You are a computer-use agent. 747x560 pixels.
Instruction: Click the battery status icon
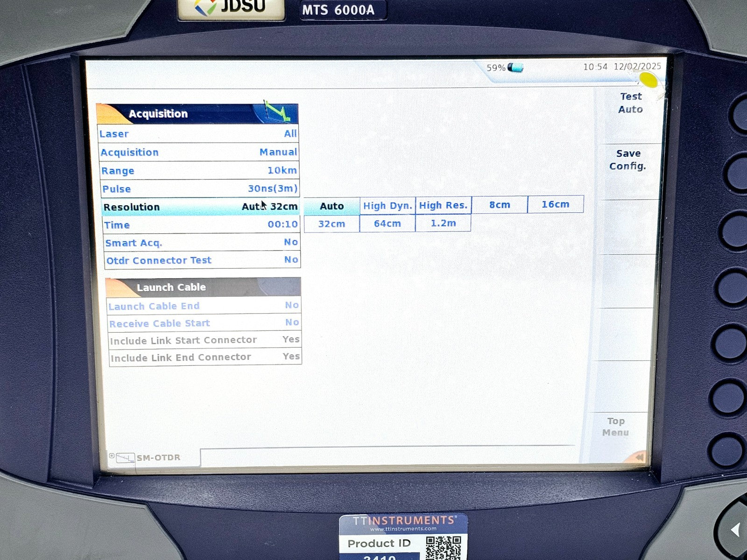(x=515, y=68)
